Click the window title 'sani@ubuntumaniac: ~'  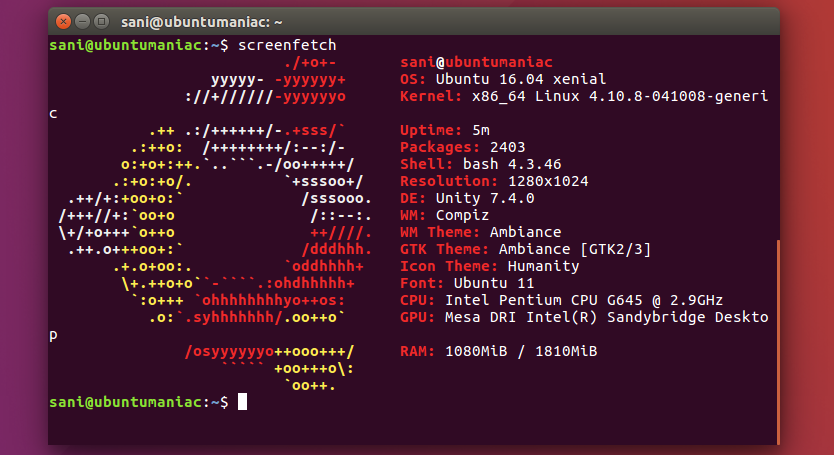(x=202, y=22)
